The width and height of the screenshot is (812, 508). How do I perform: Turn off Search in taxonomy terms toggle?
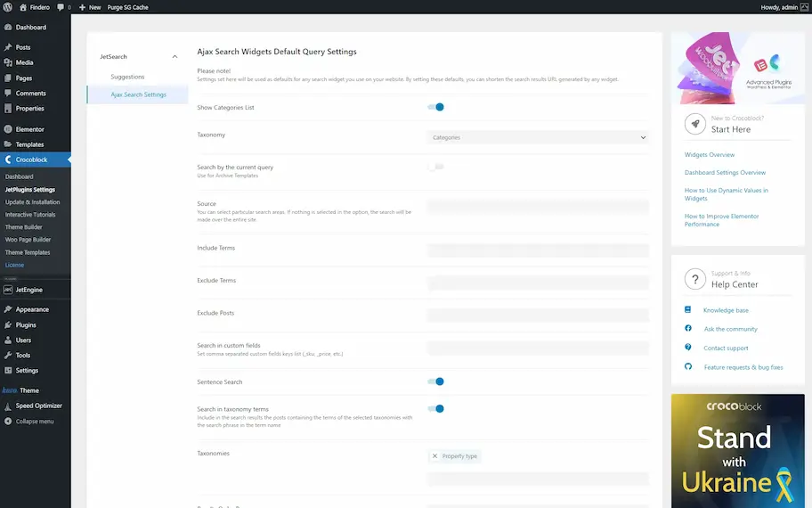(435, 408)
